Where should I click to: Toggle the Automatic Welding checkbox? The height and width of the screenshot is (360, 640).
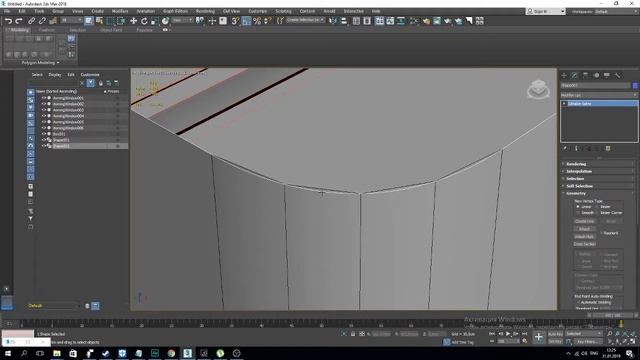tap(578, 302)
